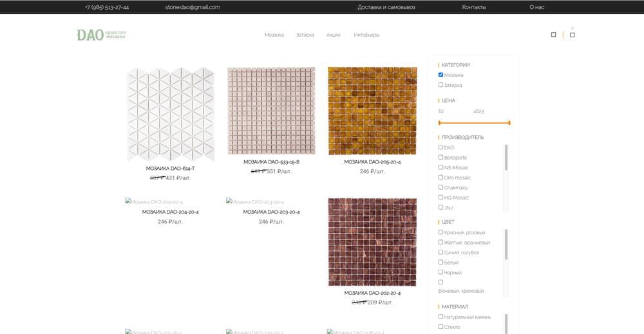This screenshot has width=644, height=334.
Task: Check the Bonaparte manufacturer checkbox
Action: point(440,157)
